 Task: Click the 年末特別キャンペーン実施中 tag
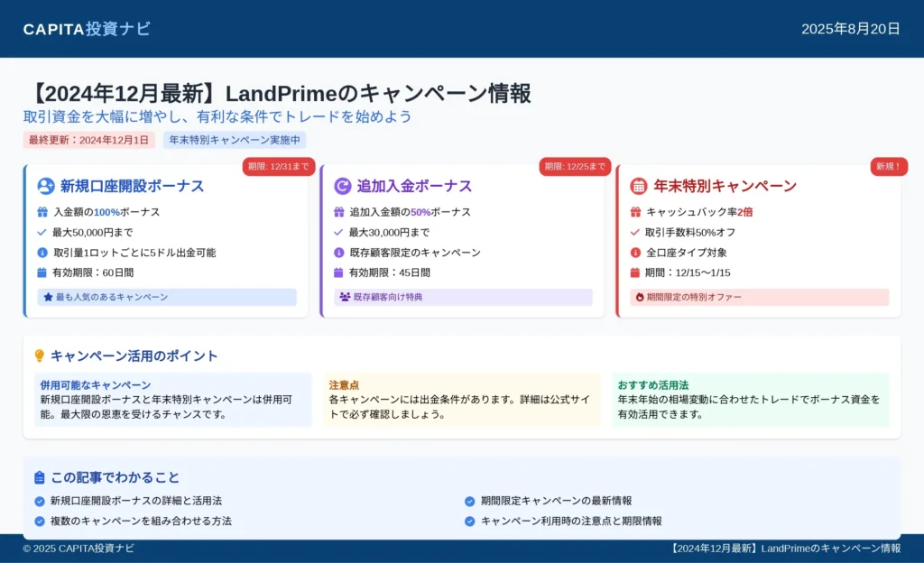pyautogui.click(x=235, y=140)
